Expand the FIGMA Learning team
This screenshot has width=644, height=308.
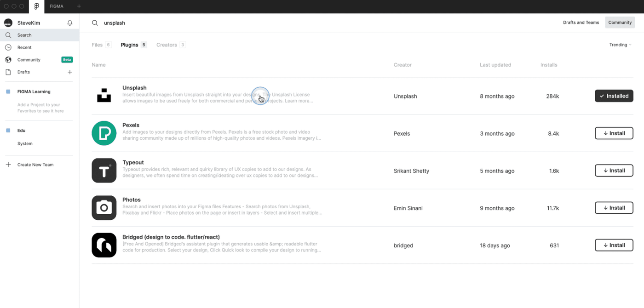[34, 91]
